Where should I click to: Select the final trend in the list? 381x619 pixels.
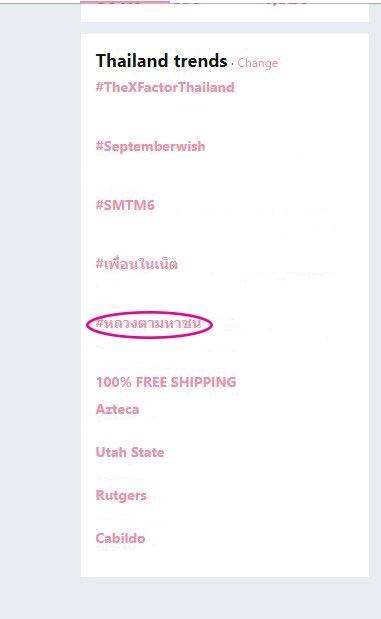[x=120, y=538]
